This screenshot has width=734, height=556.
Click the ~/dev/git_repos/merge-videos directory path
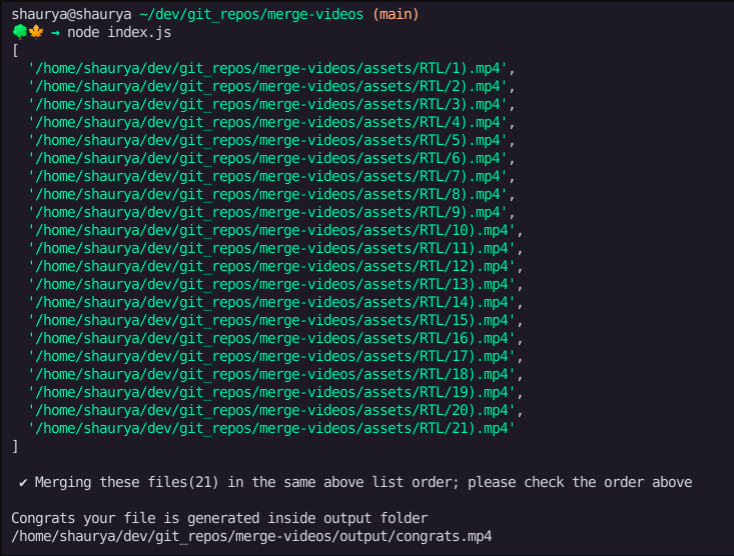click(251, 15)
